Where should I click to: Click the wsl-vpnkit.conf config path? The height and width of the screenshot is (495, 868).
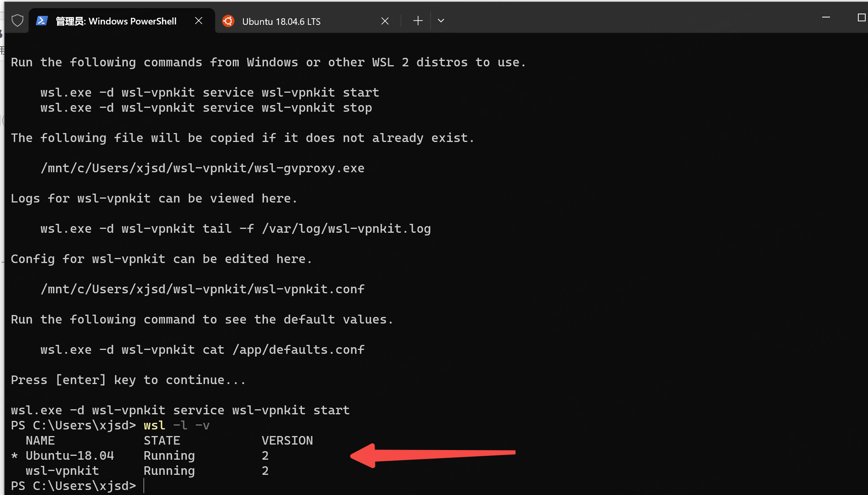click(x=203, y=289)
